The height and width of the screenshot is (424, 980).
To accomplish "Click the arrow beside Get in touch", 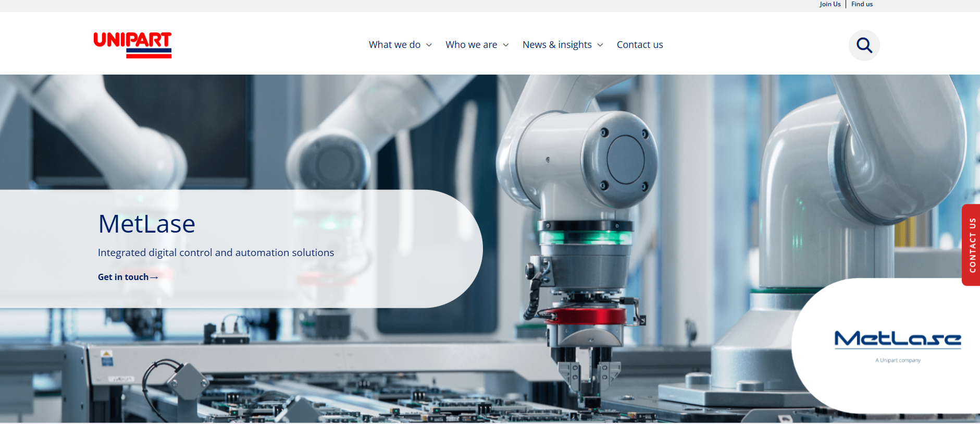I will pyautogui.click(x=154, y=277).
